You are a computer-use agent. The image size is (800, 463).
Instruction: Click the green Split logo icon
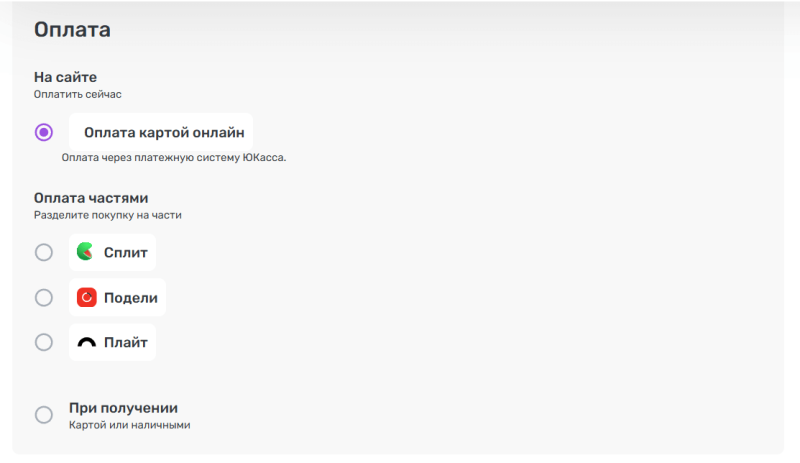click(x=86, y=252)
